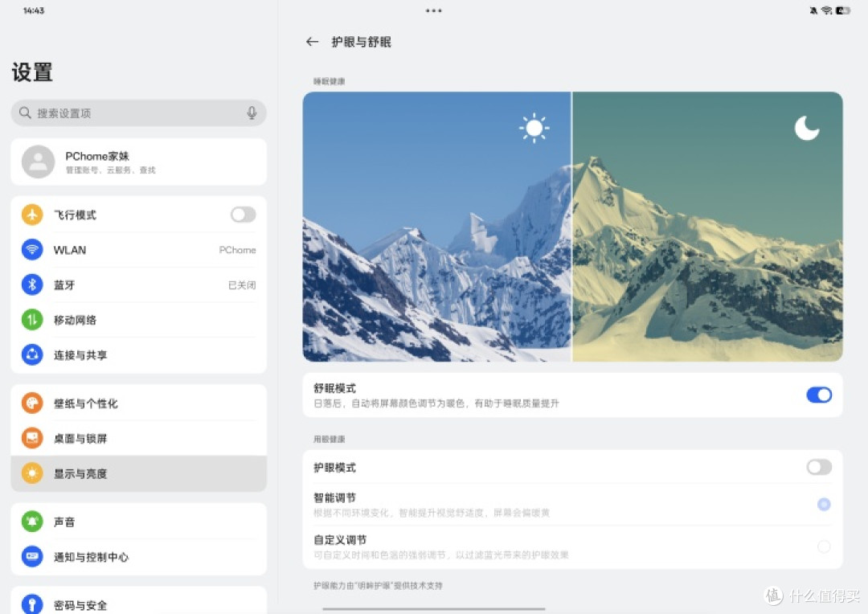This screenshot has width=868, height=614.
Task: Open 连接与共享 settings
Action: [138, 355]
